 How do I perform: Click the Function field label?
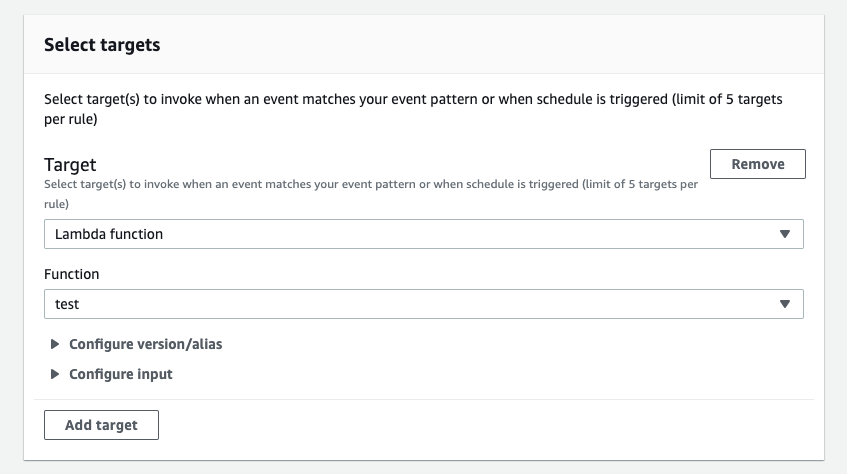point(71,274)
